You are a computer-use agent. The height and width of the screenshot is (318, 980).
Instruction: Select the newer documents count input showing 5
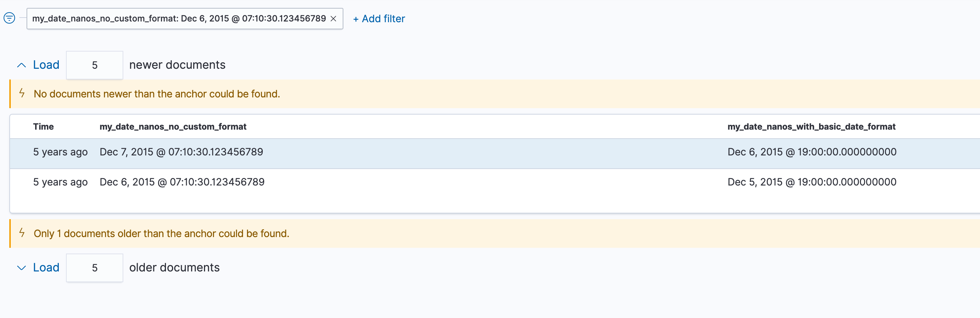[x=94, y=64]
